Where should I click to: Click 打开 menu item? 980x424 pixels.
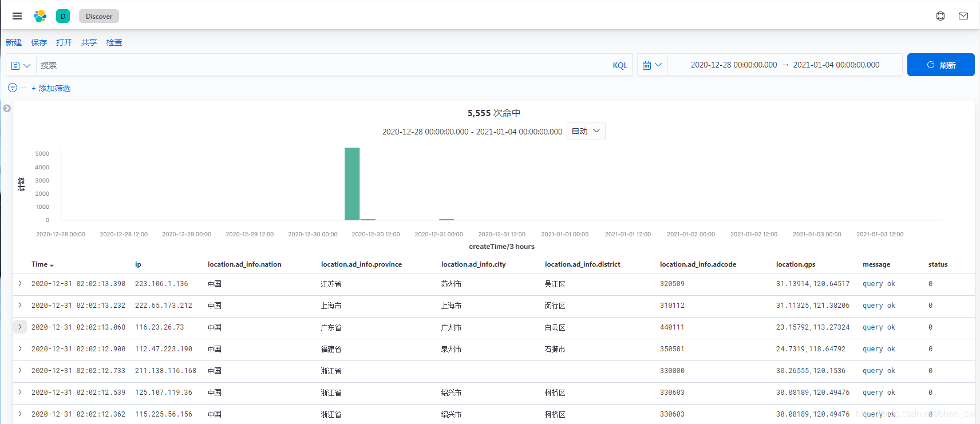pos(64,42)
